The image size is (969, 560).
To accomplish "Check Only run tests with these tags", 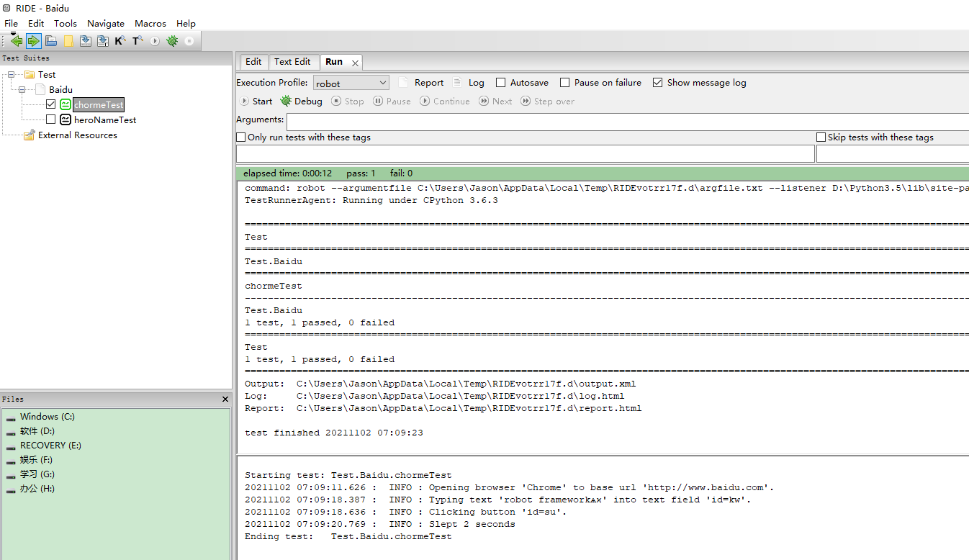I will pyautogui.click(x=241, y=137).
